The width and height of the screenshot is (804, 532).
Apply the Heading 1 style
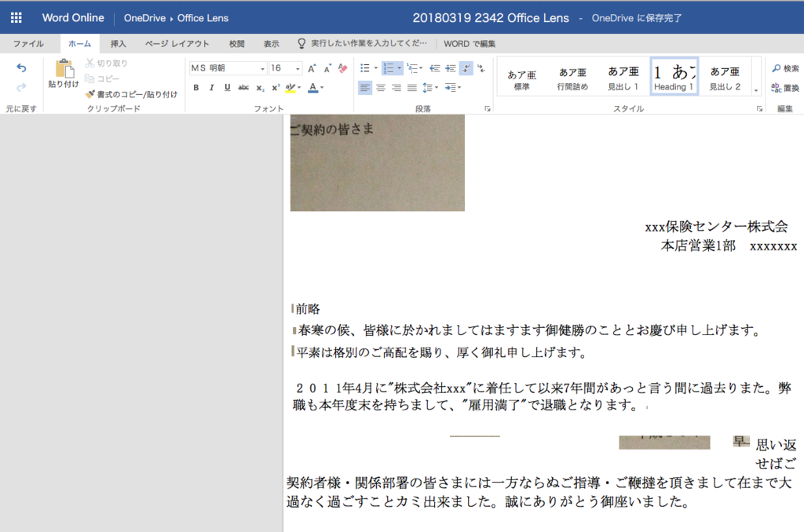(674, 77)
